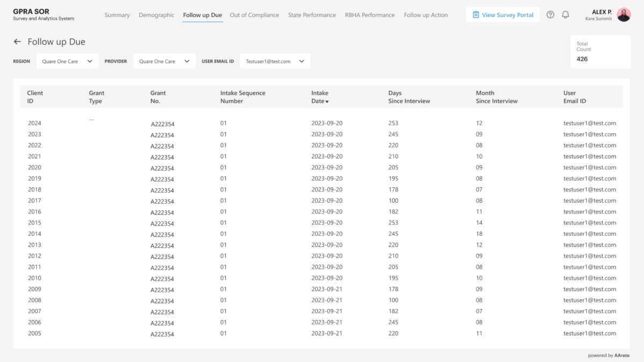Click the Intake Date sort arrow
This screenshot has height=362, width=644.
[x=327, y=101]
